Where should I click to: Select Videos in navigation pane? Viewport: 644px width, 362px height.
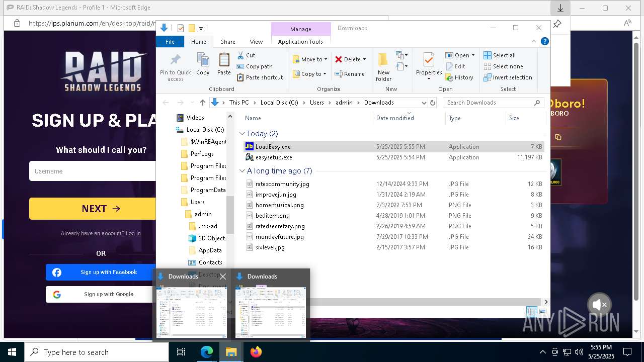[x=195, y=118]
